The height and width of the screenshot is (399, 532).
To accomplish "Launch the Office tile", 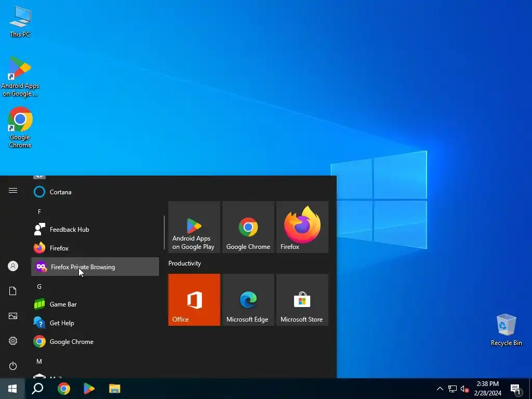I will point(194,300).
